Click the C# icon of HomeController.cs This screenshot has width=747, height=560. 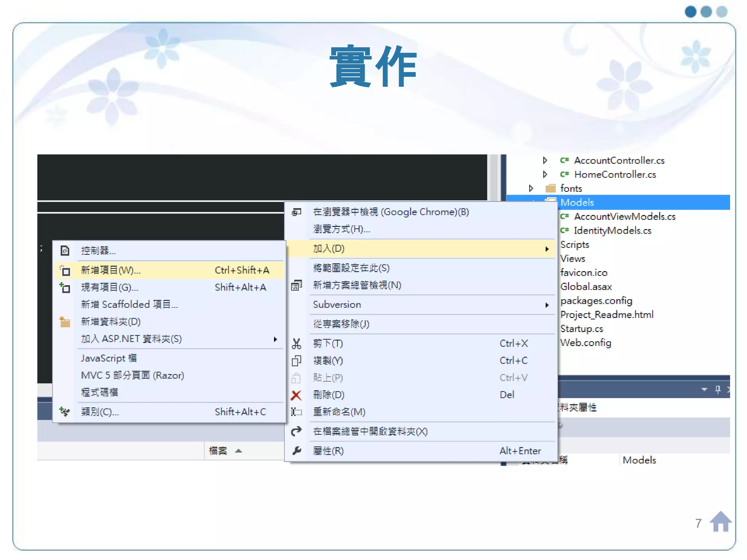[x=565, y=174]
